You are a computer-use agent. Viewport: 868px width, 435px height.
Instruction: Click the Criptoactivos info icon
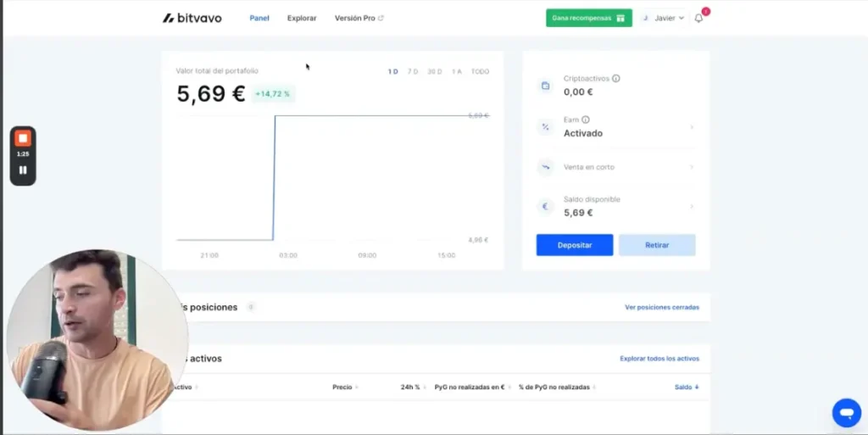tap(616, 79)
